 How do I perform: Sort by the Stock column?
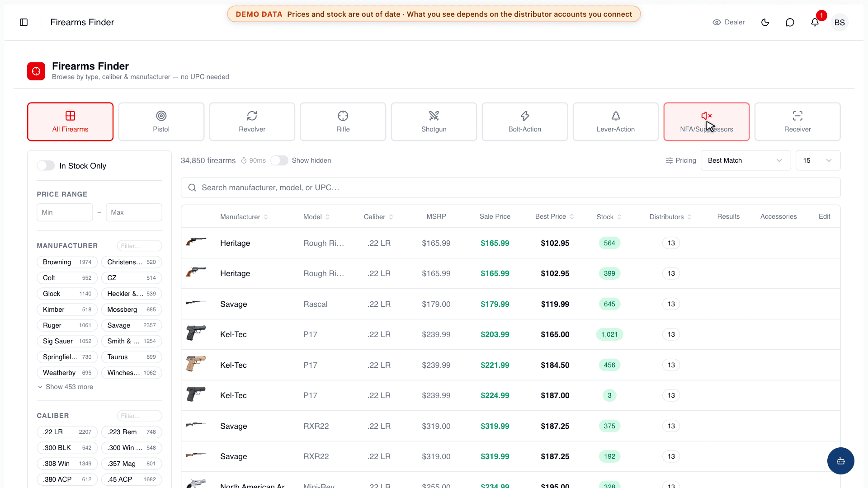pyautogui.click(x=609, y=217)
